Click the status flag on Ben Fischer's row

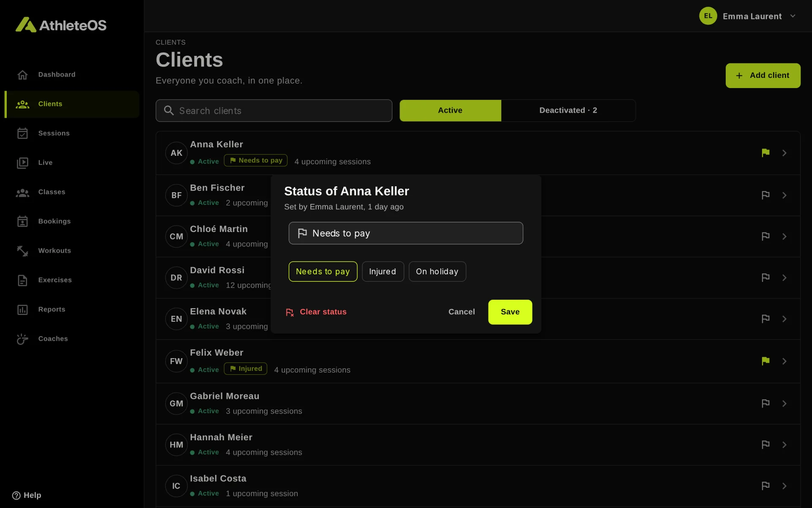(765, 195)
